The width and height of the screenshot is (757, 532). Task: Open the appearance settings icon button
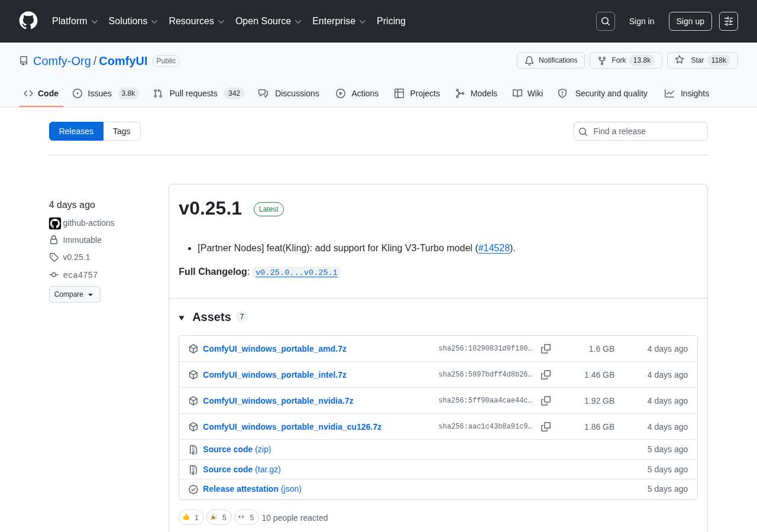coord(729,21)
